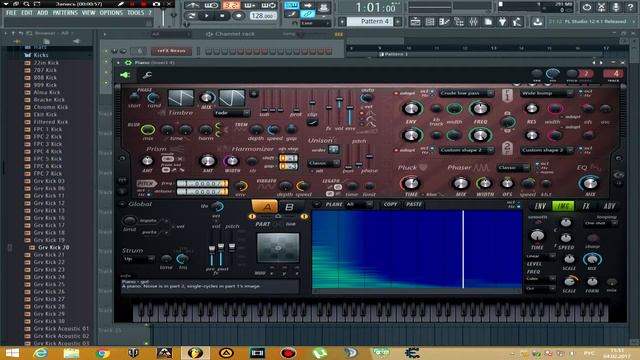The image size is (640, 360).
Task: Open the VIEW menu
Action: pyautogui.click(x=89, y=13)
